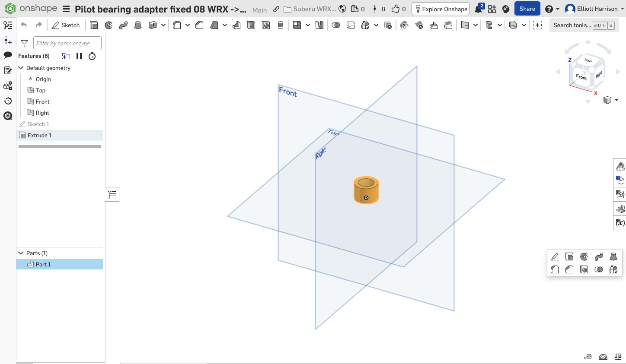This screenshot has height=364, width=626.
Task: Open the Comments panel from left sidebar
Action: [x=8, y=55]
